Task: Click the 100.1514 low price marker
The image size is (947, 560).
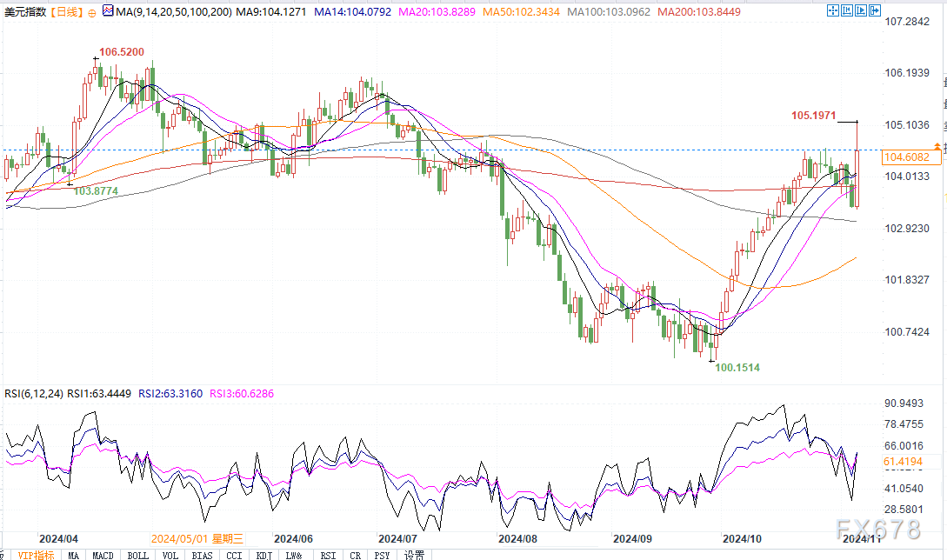Action: [x=737, y=368]
